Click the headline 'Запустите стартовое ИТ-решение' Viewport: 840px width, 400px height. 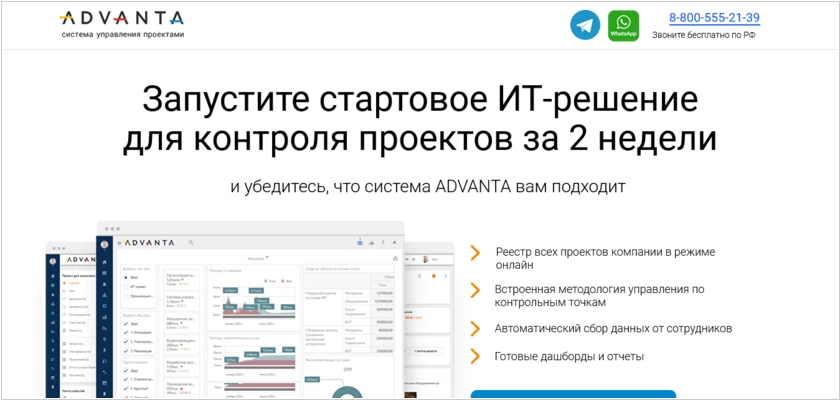click(x=419, y=100)
